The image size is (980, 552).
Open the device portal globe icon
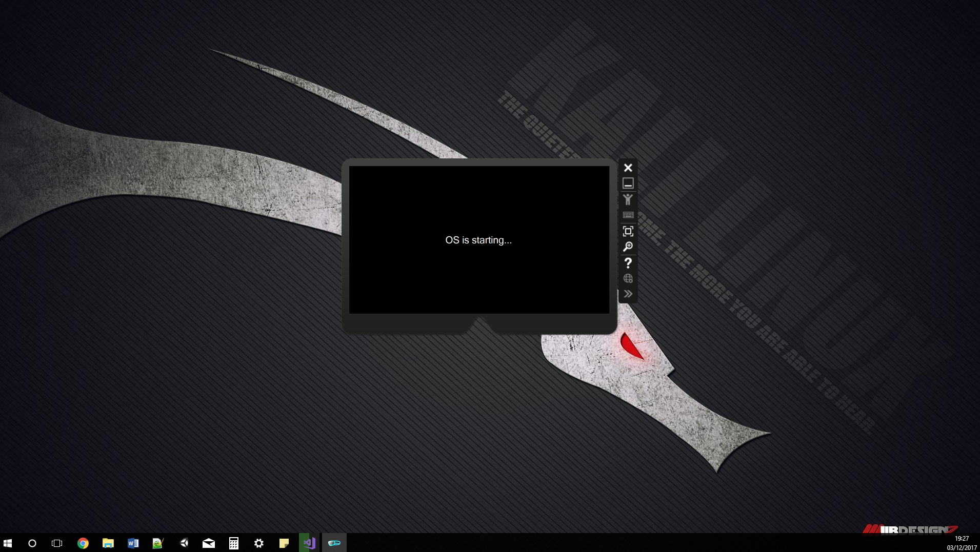click(628, 278)
